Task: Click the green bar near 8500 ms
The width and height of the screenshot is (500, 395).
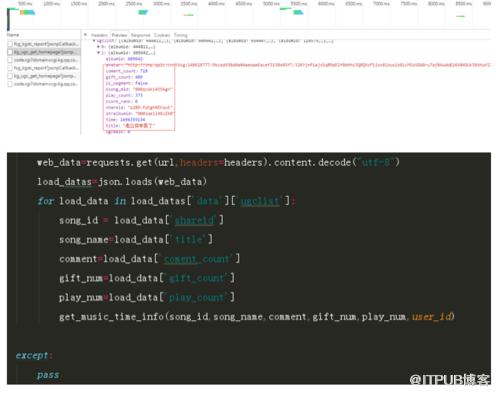Action: [x=460, y=16]
